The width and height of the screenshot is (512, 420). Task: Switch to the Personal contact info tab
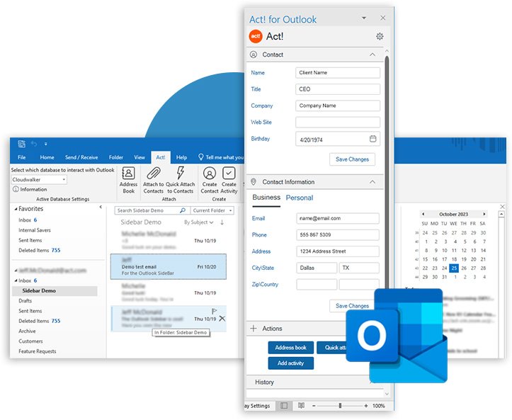(x=300, y=198)
